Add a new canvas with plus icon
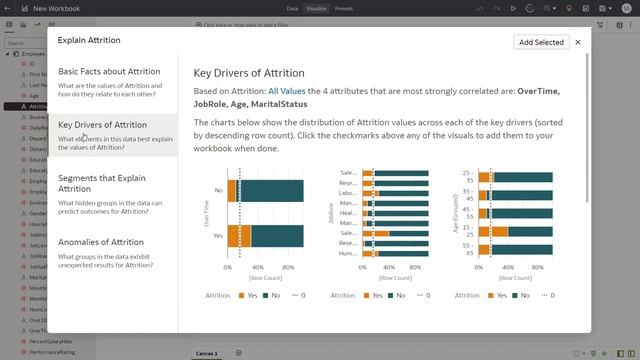 pos(239,353)
